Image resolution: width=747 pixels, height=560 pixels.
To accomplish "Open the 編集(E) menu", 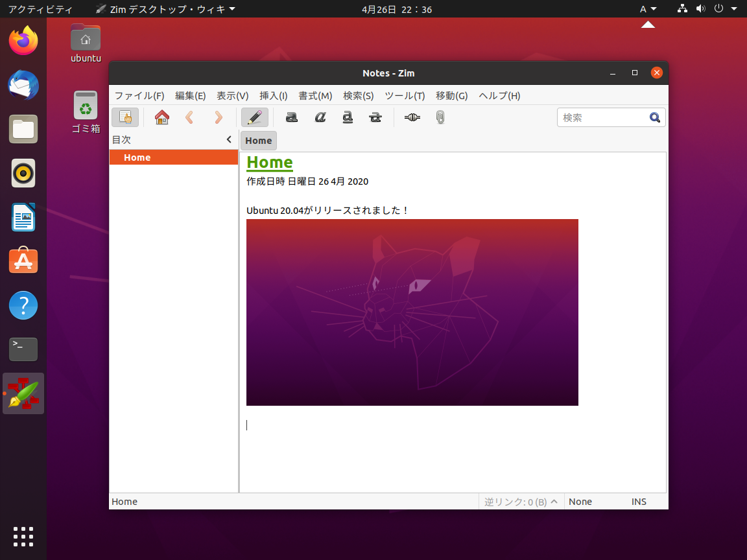I will tap(191, 96).
